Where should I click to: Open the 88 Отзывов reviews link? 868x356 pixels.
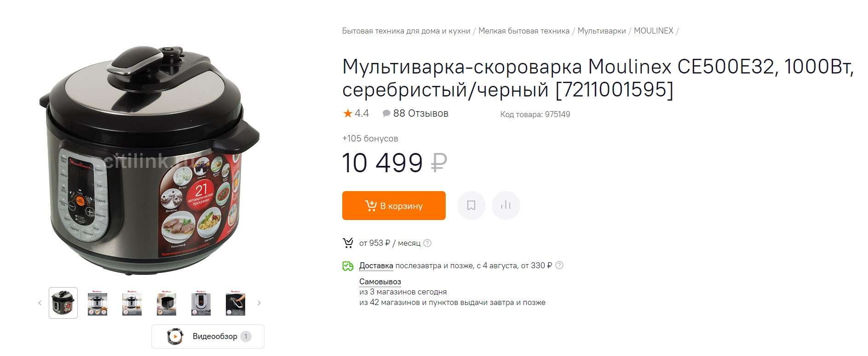point(420,113)
